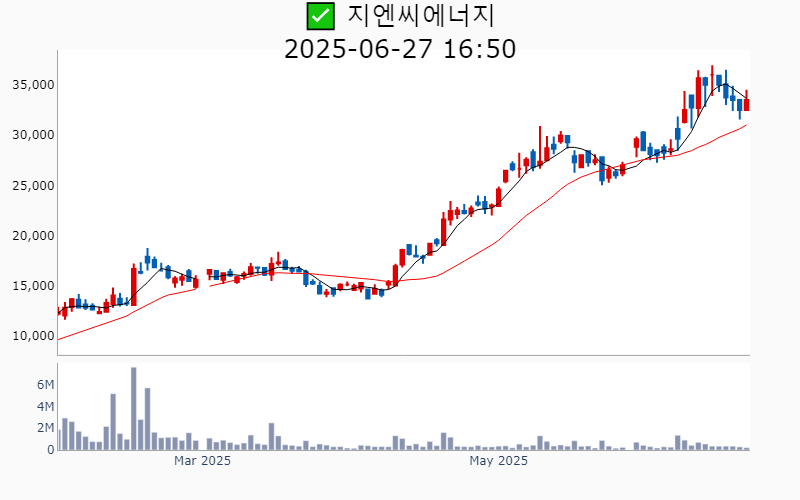Click the last red candlestick on right

coord(746,101)
